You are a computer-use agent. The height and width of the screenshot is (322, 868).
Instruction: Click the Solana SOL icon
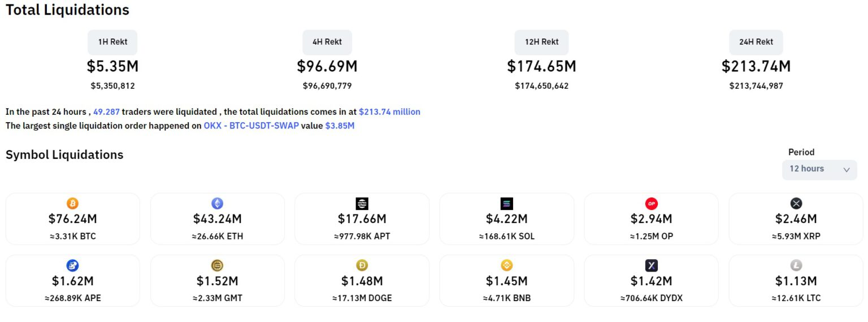click(506, 204)
